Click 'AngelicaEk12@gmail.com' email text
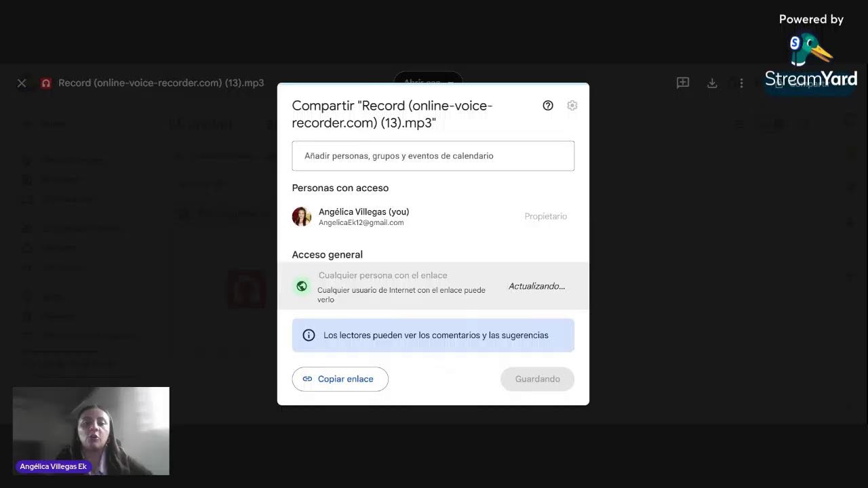 pos(361,222)
